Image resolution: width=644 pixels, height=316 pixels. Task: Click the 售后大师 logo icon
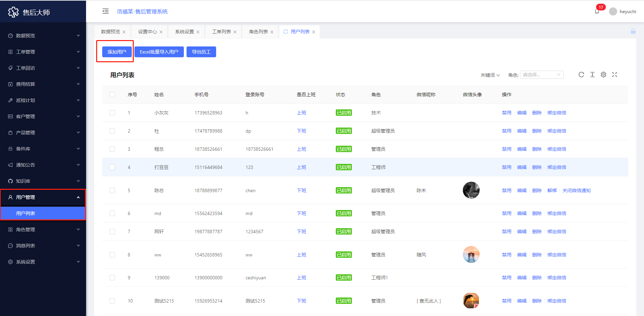point(13,12)
